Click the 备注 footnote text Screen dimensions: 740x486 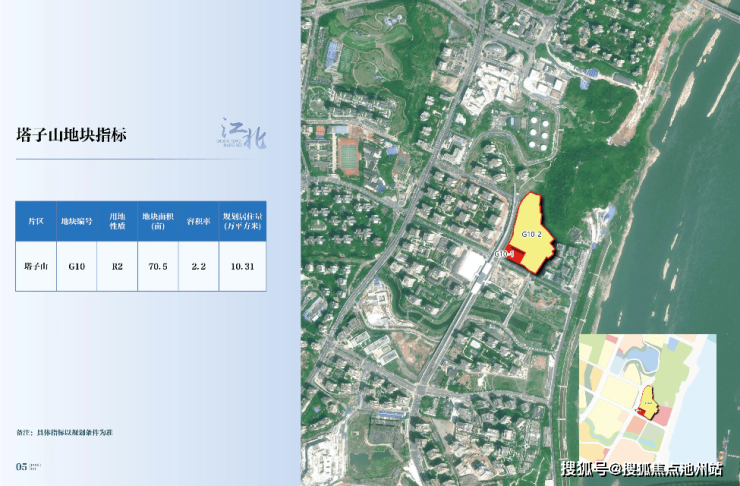click(65, 432)
